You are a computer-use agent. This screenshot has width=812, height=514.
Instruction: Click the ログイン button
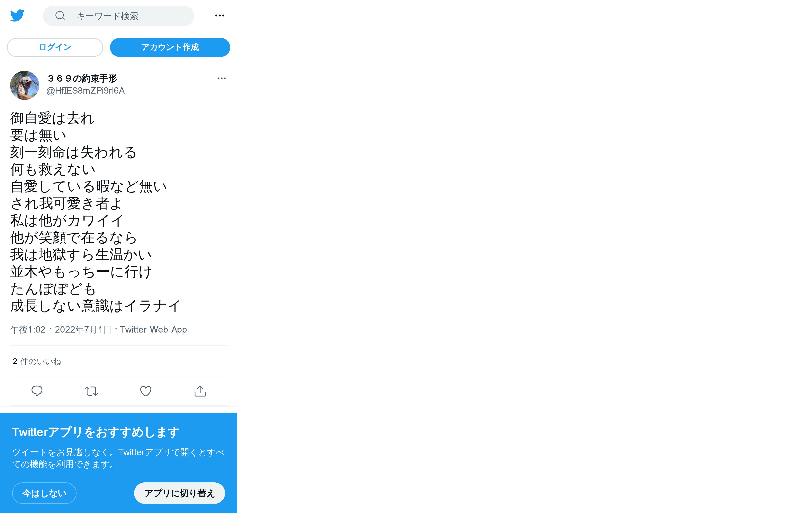[55, 47]
